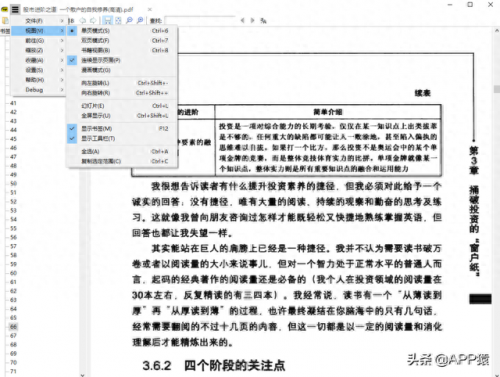Image resolution: width=500 pixels, height=377 pixels.
Task: Select the fit page toolbar icon
Action: (x=118, y=21)
